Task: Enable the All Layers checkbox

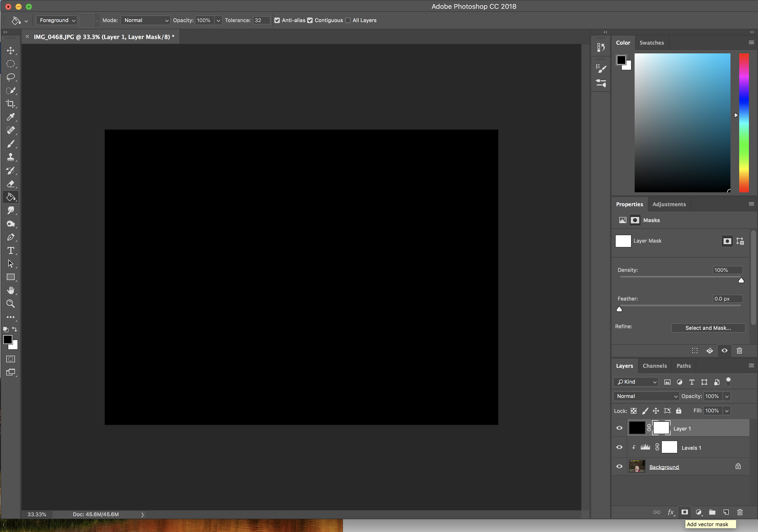Action: tap(348, 20)
